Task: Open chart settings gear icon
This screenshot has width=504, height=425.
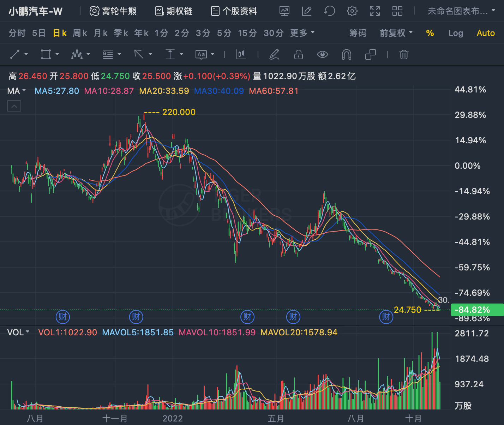Action: click(352, 11)
